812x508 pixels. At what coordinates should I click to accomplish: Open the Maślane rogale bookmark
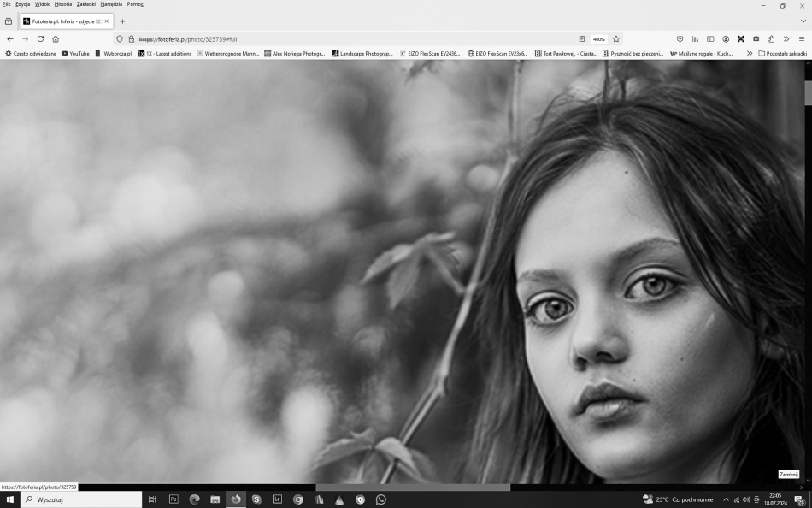tap(702, 53)
